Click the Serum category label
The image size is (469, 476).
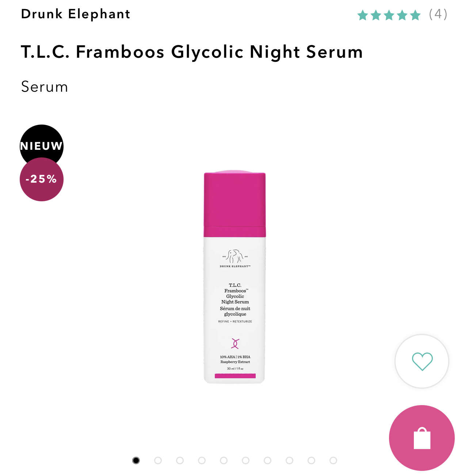pyautogui.click(x=45, y=87)
